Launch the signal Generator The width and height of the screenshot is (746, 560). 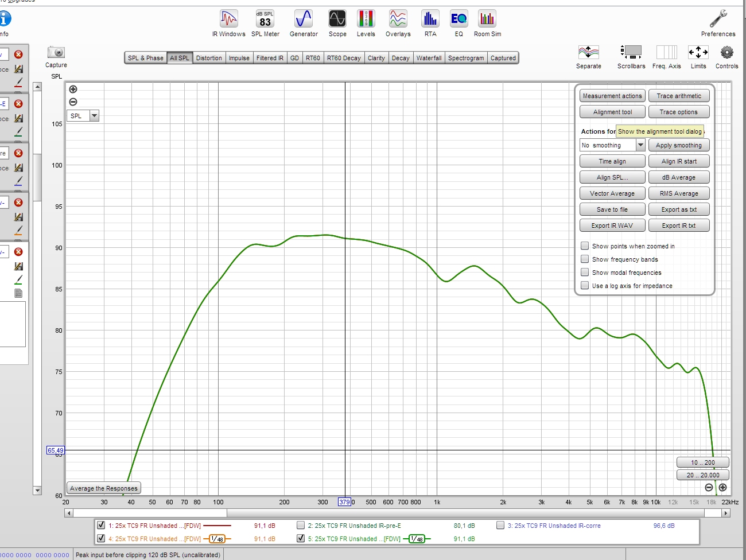click(304, 24)
